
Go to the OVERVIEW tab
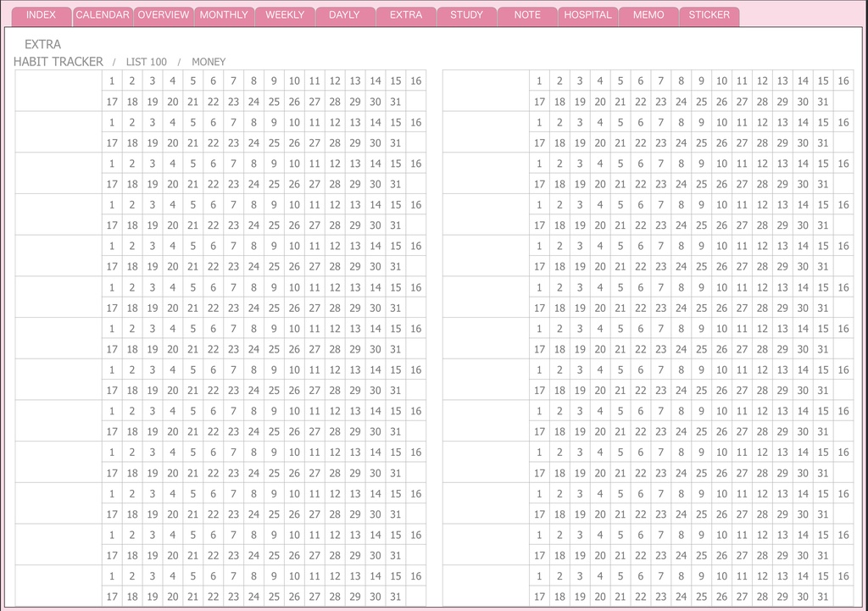click(x=164, y=15)
